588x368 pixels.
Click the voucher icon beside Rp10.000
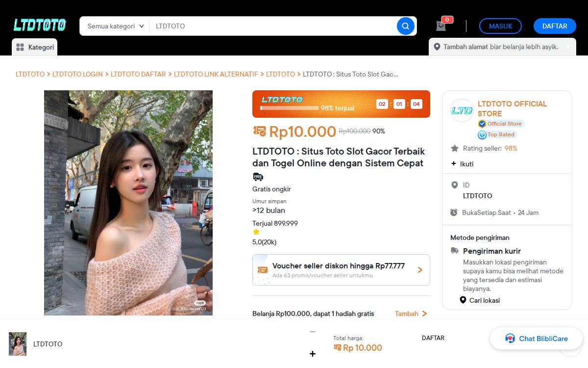click(x=260, y=131)
